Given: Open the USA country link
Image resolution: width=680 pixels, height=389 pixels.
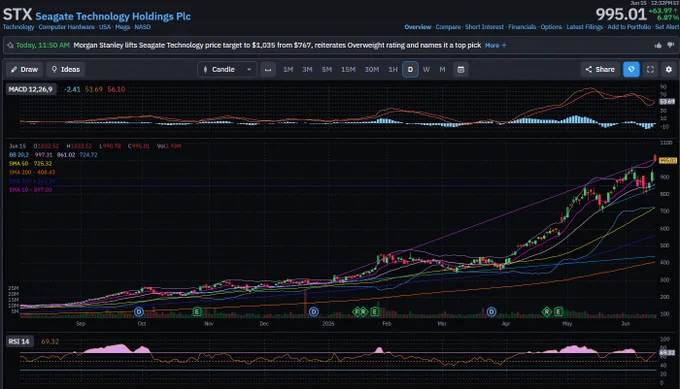Looking at the screenshot, I should click(105, 27).
